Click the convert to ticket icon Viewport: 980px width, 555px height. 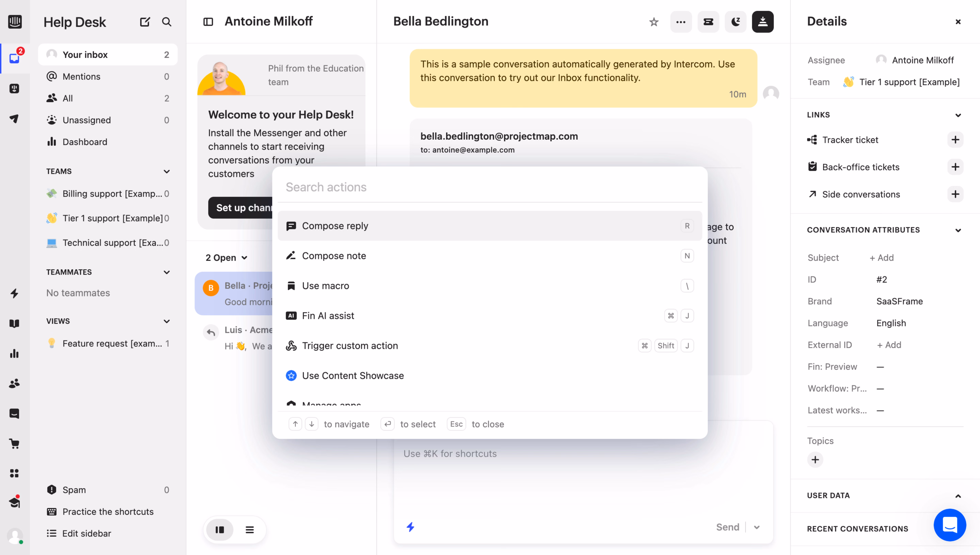point(708,22)
